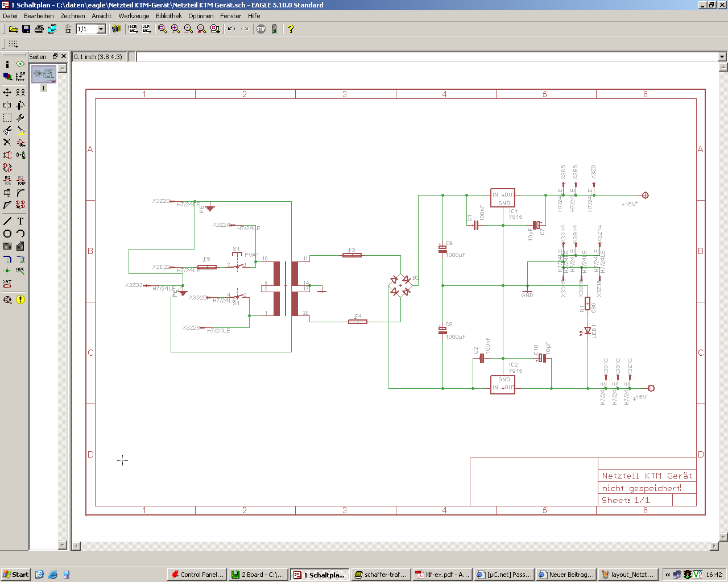Screen dimensions: 728x582
Task: Open the Display layers tool
Action: [x=7, y=76]
